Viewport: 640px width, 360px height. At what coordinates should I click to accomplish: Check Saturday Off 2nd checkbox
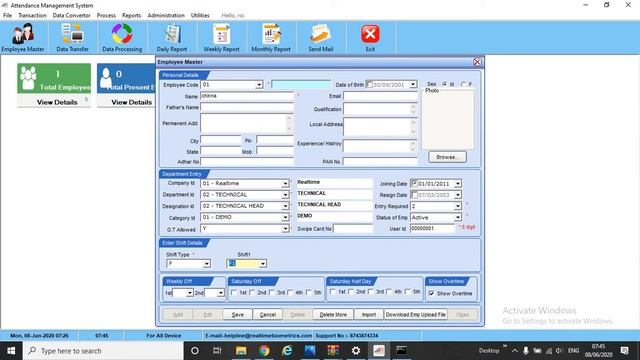[x=252, y=292]
